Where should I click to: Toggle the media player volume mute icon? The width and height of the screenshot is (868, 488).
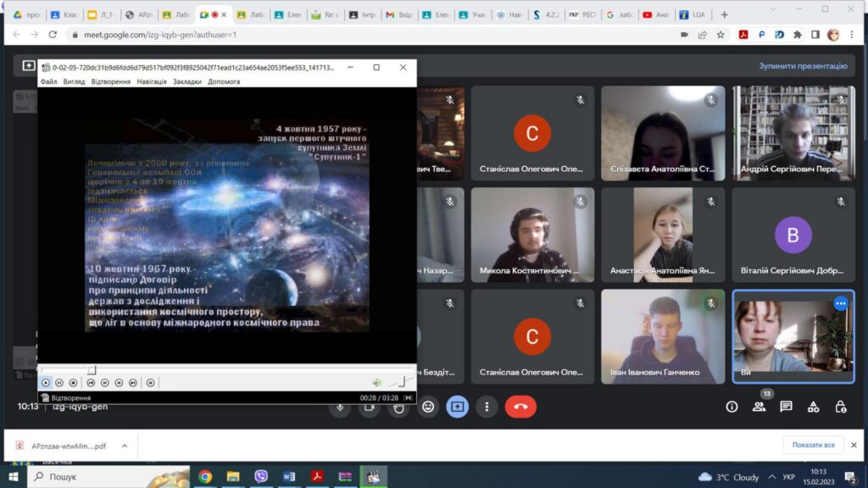coord(377,383)
